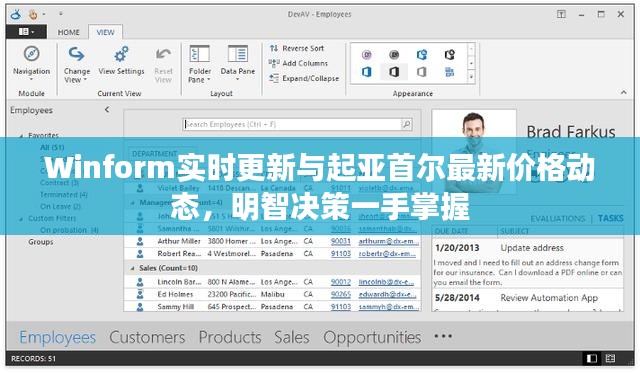Open edwardh@dx-e email link

[387, 294]
